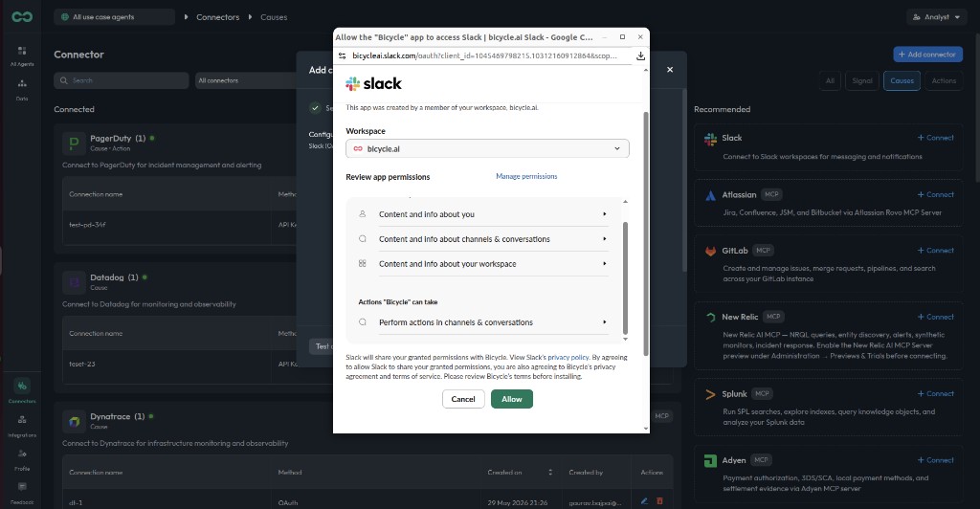The image size is (980, 509).
Task: Click the Add connector button
Action: (x=928, y=55)
